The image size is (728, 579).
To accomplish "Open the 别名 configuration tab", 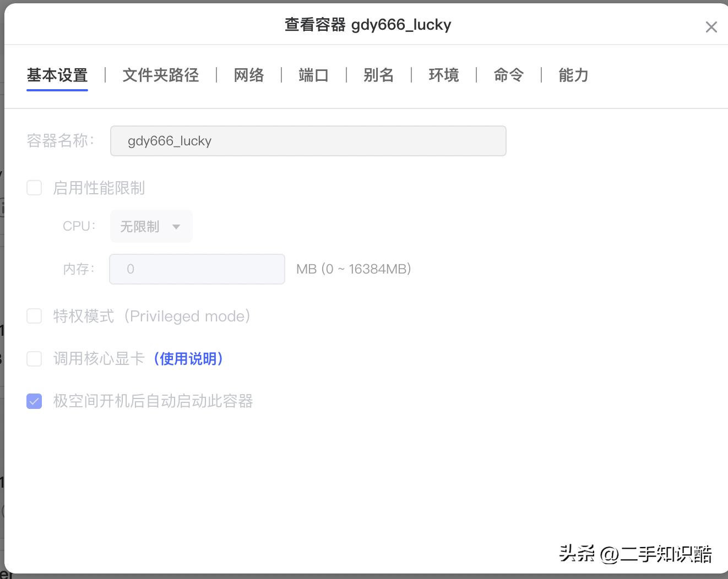I will [x=378, y=75].
